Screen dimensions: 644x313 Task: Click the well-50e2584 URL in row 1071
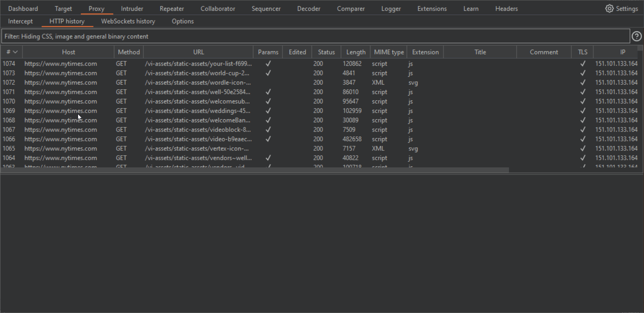click(x=198, y=92)
